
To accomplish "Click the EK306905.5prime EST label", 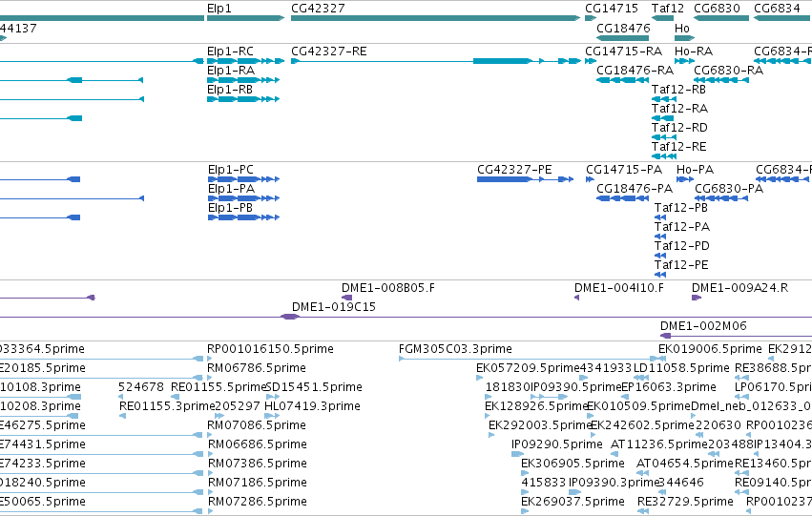I will pos(573,464).
